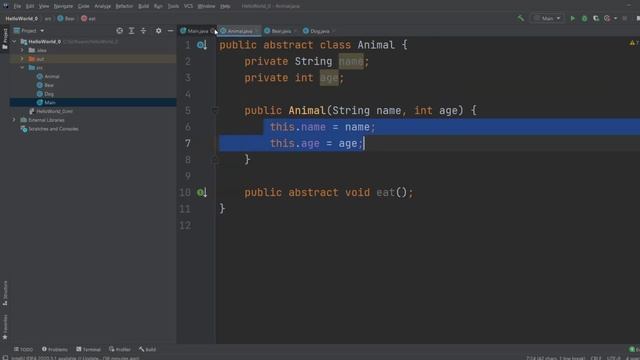
Task: Open the Navigate menu
Action: coord(63,6)
